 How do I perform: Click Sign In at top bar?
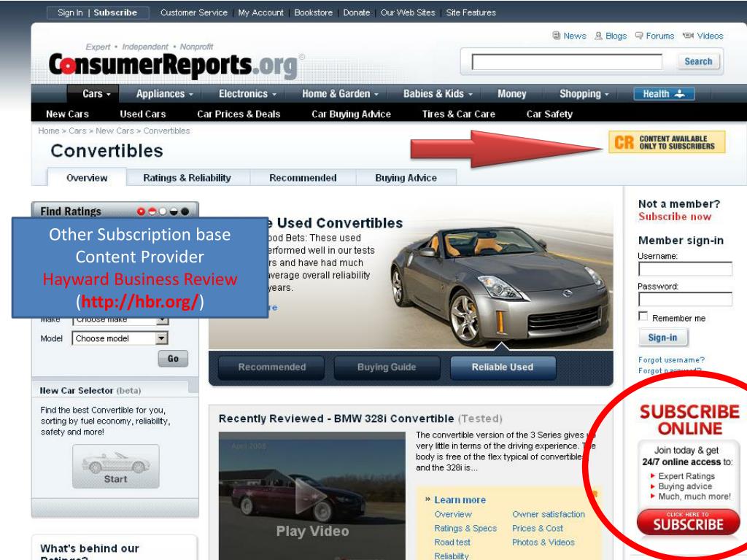coord(70,13)
